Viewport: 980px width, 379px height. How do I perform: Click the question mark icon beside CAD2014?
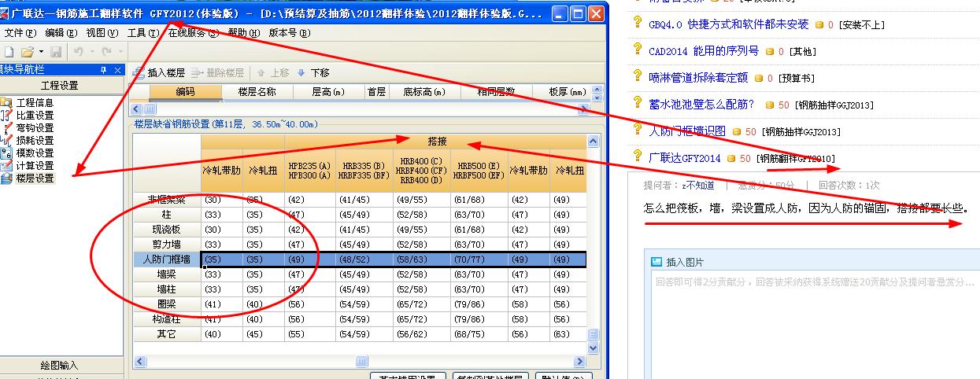click(638, 50)
